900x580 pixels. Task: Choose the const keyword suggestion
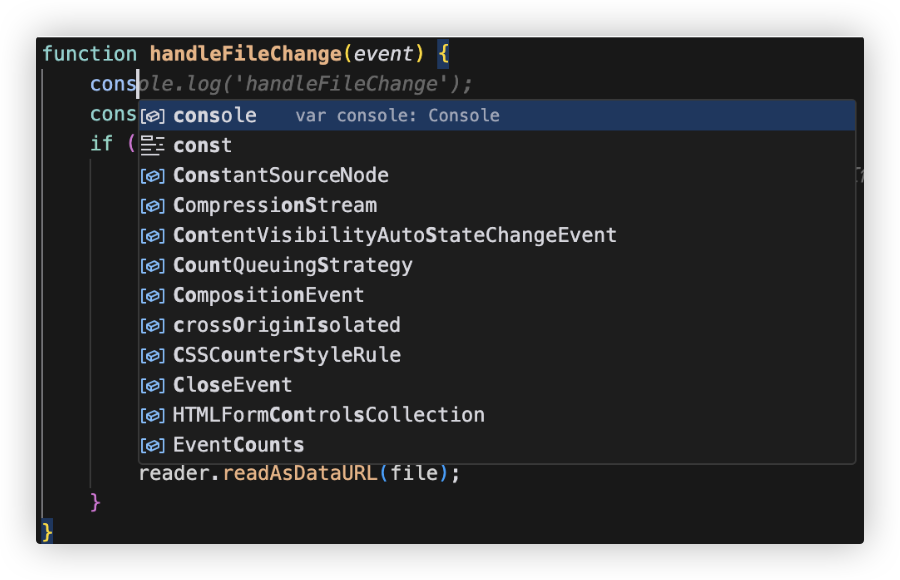[x=202, y=146]
